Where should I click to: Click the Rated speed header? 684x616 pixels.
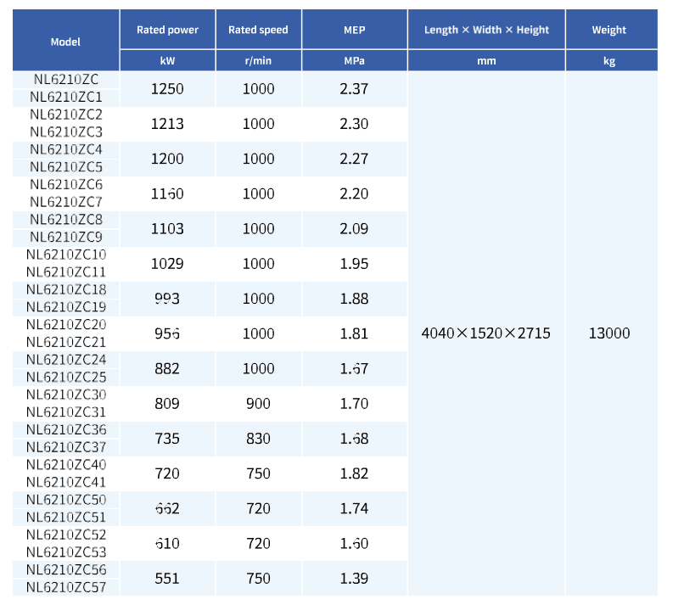click(258, 30)
